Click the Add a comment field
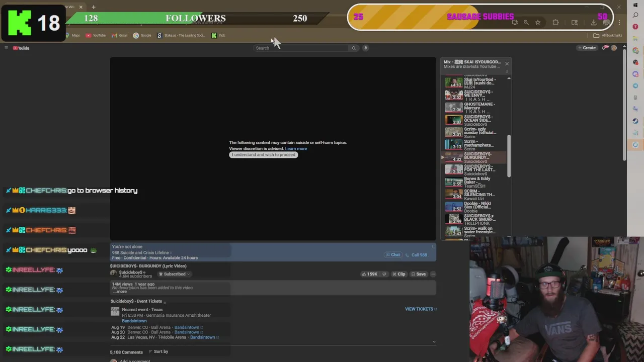This screenshot has height=362, width=644. click(x=135, y=360)
